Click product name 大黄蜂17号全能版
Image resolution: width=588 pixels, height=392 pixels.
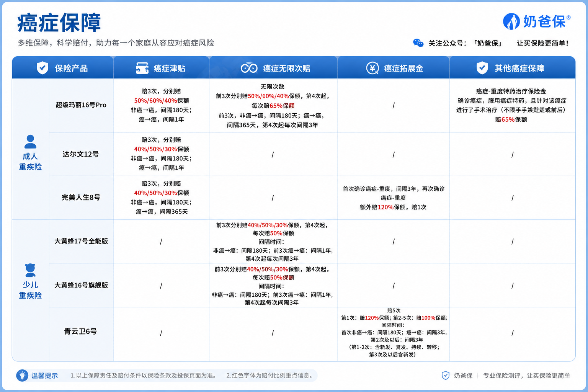coord(81,241)
